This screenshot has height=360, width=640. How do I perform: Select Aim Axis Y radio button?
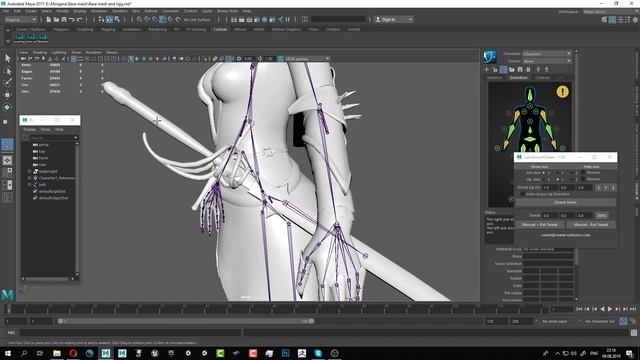558,173
